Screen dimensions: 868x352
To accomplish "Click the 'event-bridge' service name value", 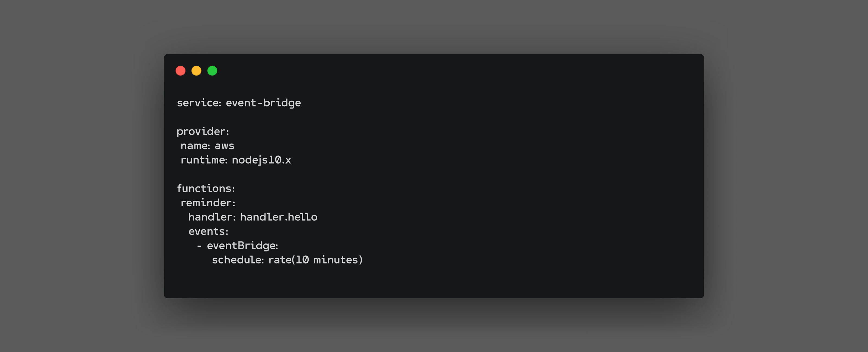I will [263, 103].
